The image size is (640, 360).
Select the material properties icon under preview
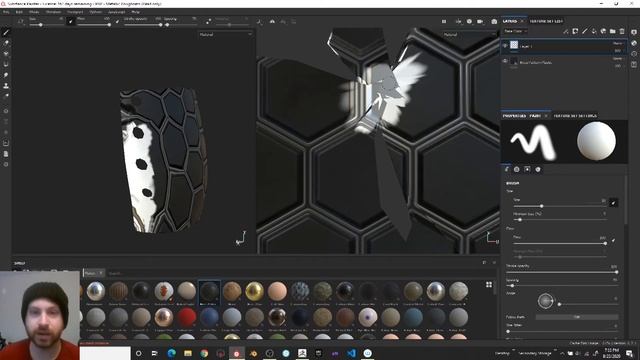(x=538, y=169)
